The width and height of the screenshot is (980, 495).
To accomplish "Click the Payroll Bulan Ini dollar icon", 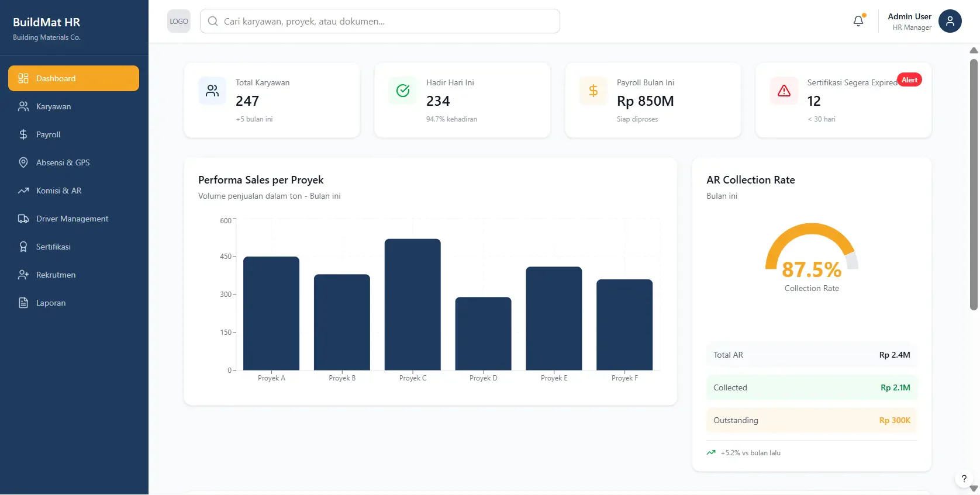I will coord(593,91).
